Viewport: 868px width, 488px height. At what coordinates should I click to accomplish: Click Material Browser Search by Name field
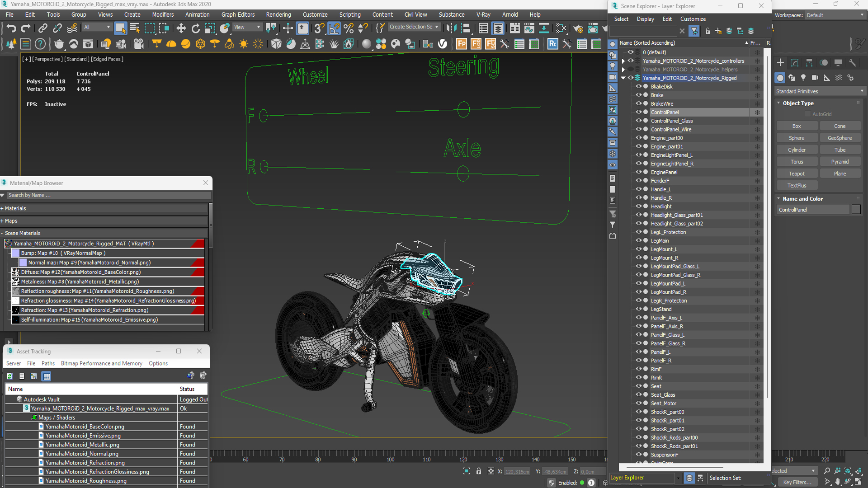point(108,195)
